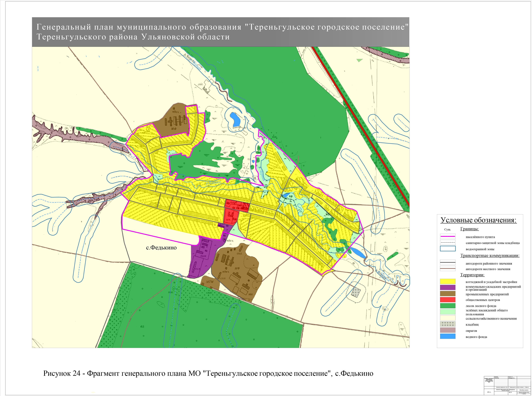This screenshot has width=532, height=396.
Task: Select the dark green forest fund swatch
Action: coord(448,306)
